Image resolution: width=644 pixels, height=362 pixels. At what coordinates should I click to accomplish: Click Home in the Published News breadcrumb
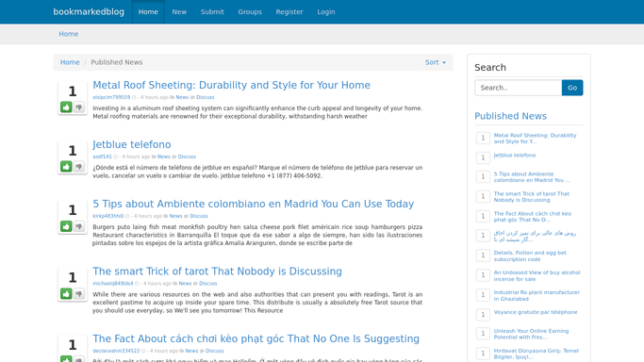70,62
